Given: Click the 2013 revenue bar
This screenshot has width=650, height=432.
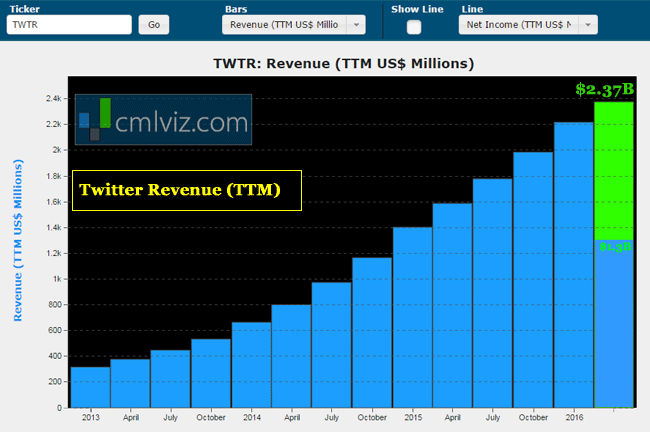Looking at the screenshot, I should click(90, 387).
